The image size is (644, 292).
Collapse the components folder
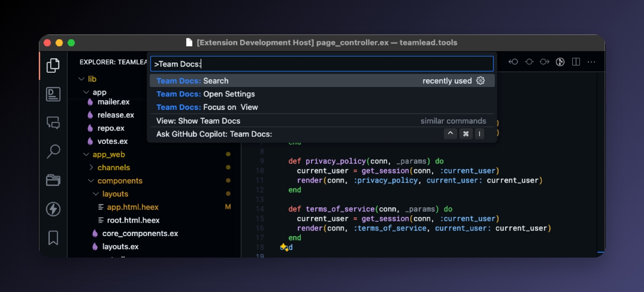(91, 181)
